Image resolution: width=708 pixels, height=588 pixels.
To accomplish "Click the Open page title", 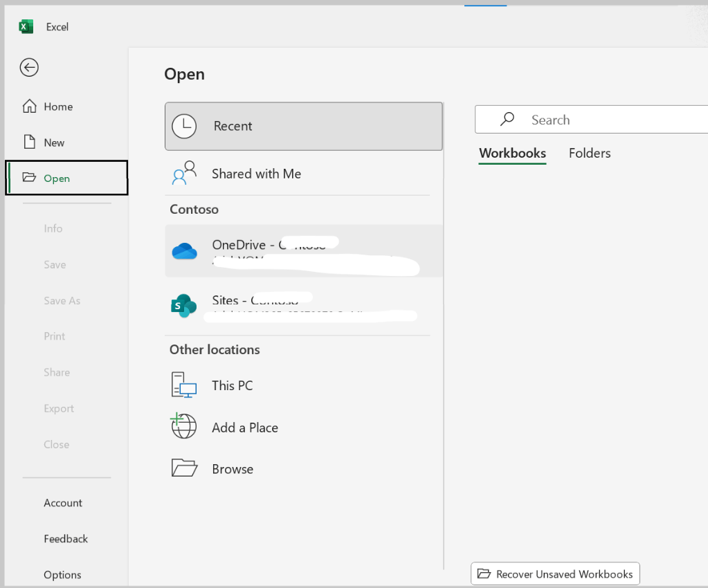I will pos(184,74).
